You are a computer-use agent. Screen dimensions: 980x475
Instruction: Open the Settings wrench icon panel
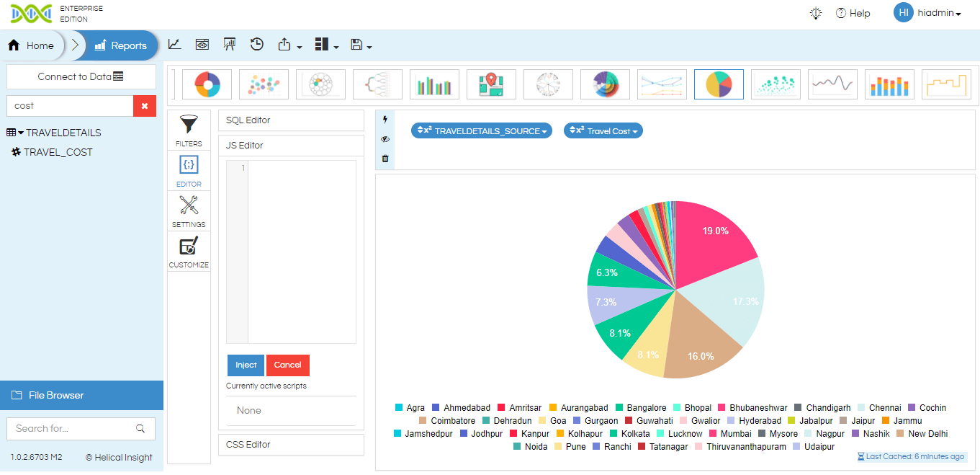189,205
